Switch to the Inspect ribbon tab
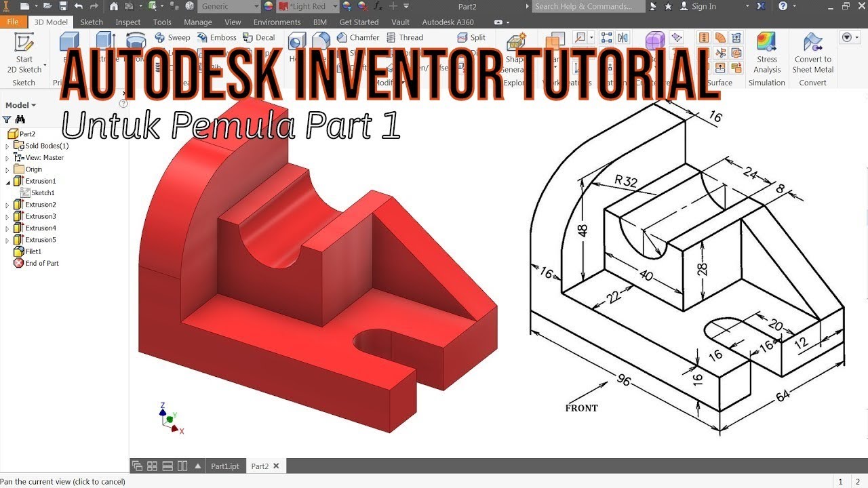Screen dimensions: 868x488 (128, 22)
